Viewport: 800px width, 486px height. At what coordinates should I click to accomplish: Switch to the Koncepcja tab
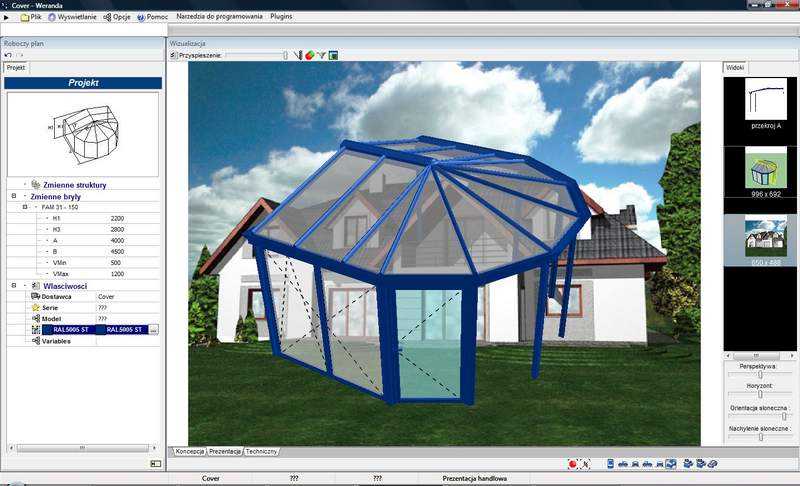coord(189,452)
